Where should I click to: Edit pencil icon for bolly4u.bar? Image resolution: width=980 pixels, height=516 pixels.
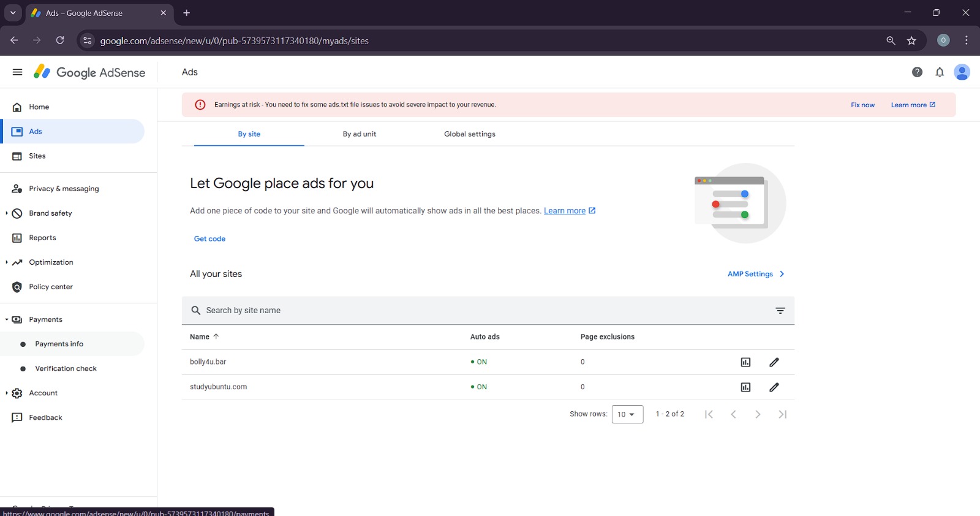[774, 362]
